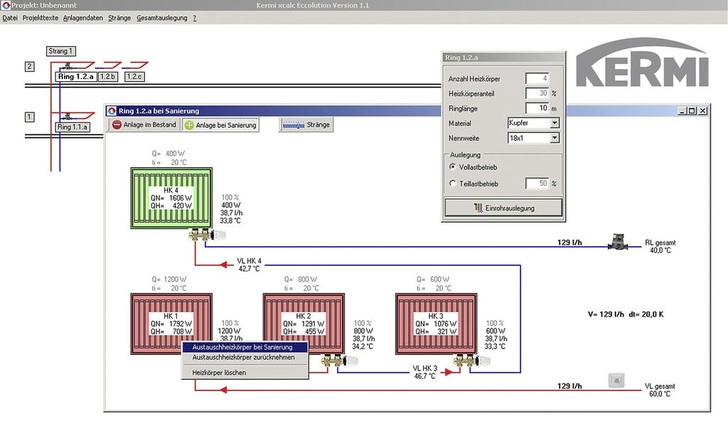The height and width of the screenshot is (421, 728).
Task: Click the Anlage im Bestand button
Action: (x=143, y=125)
